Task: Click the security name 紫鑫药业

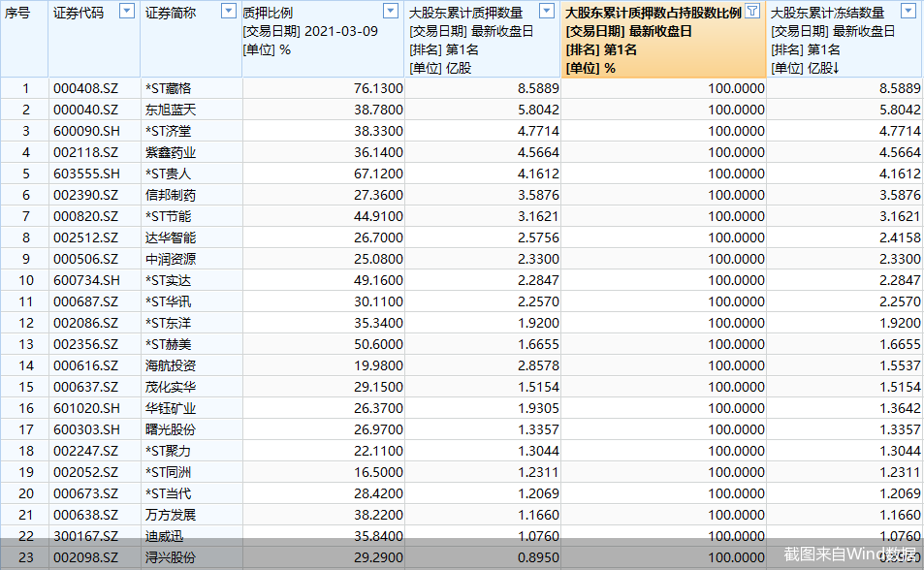Action: [x=171, y=152]
